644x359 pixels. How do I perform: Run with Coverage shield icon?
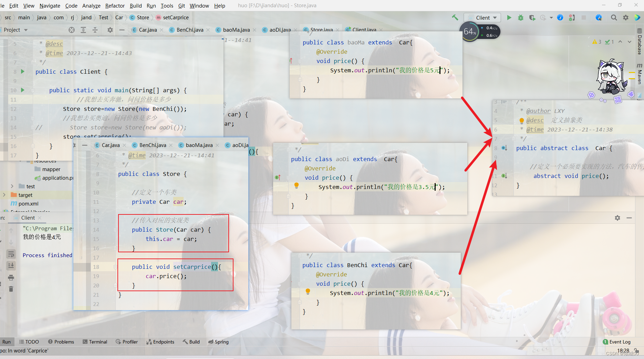click(532, 18)
